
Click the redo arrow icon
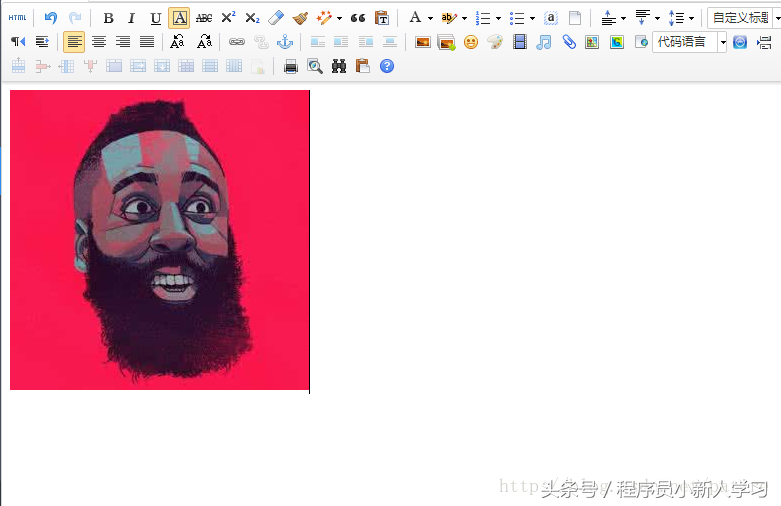coord(75,18)
